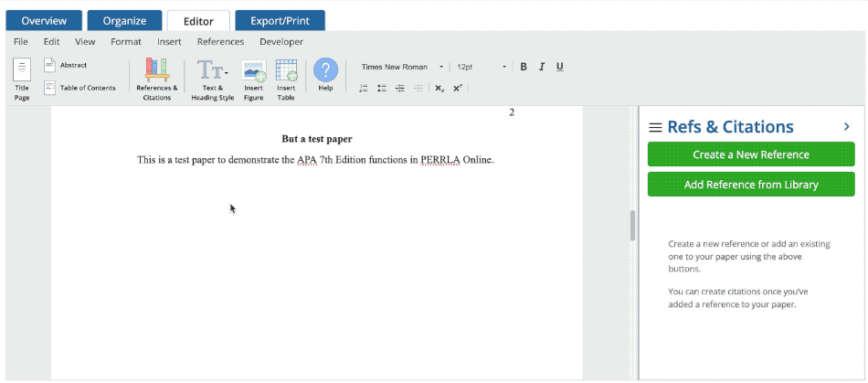Click Add Reference from Library button
The height and width of the screenshot is (383, 868).
click(751, 185)
